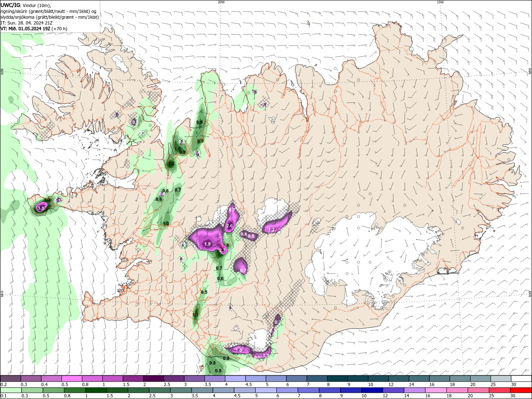Image resolution: width=532 pixels, height=399 pixels.
Task: Click the UWC/IG title text
Action: 10,5
